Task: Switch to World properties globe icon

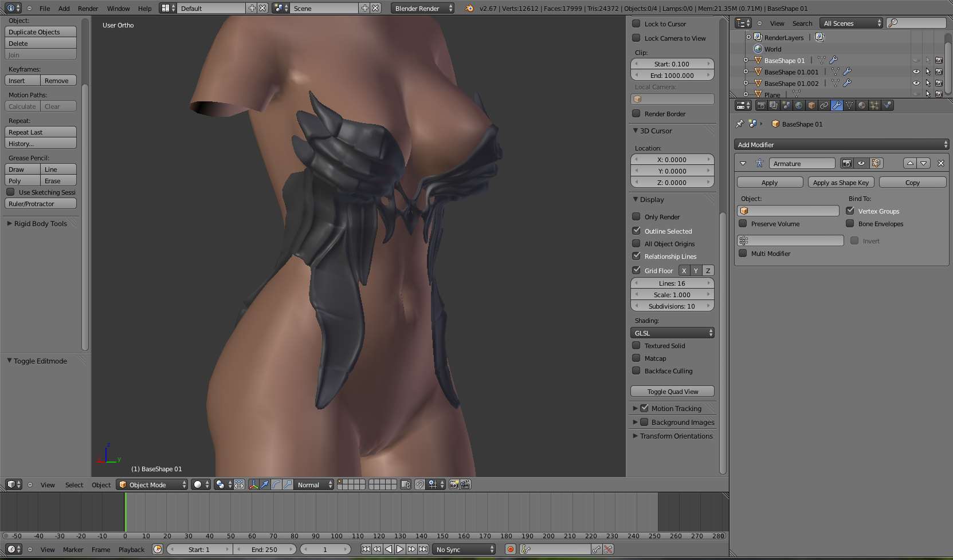Action: click(799, 105)
